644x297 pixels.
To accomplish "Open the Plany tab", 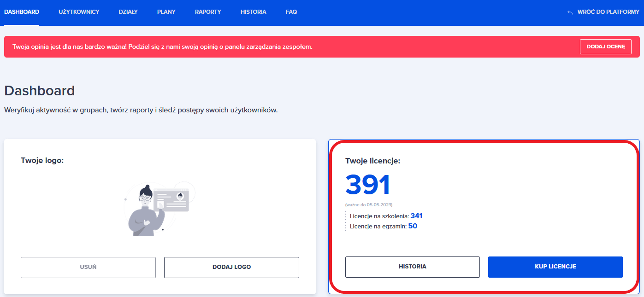I will 166,12.
